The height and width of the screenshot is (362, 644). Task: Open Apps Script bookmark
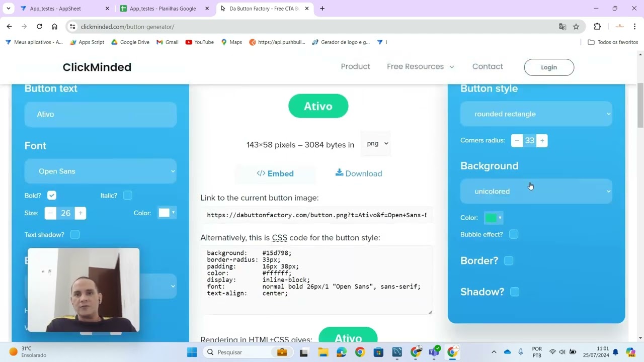point(87,42)
